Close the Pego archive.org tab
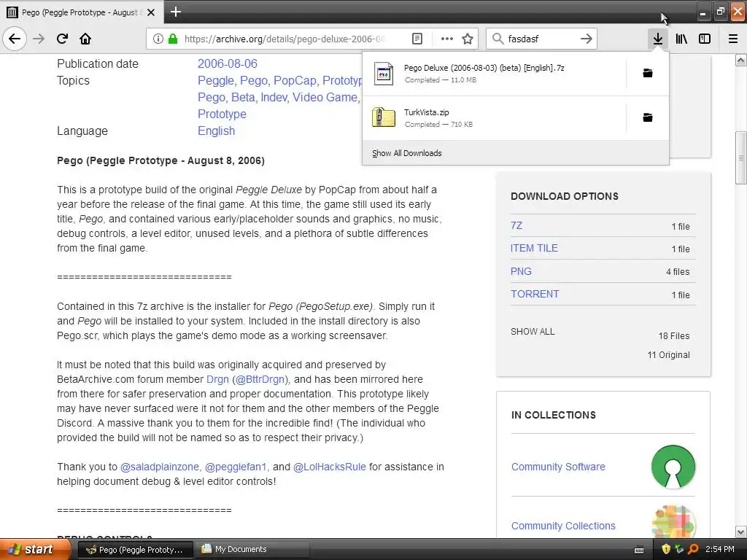 tap(151, 12)
